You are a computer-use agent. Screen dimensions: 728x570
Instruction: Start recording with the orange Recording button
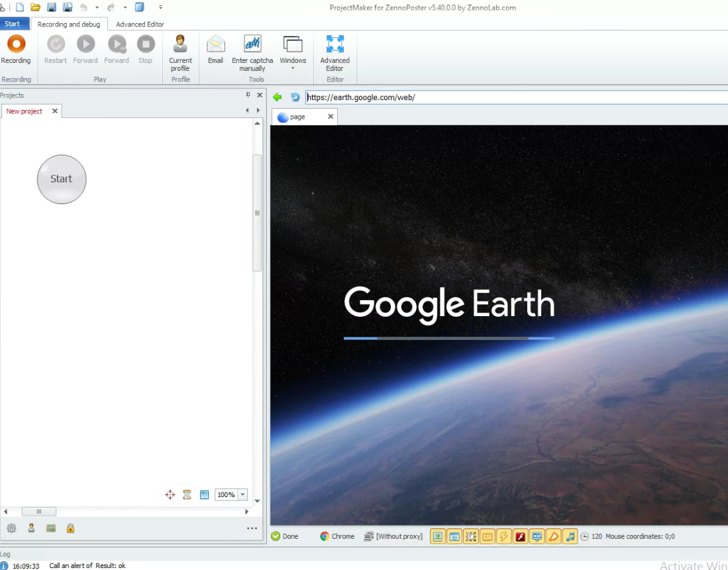pyautogui.click(x=16, y=45)
